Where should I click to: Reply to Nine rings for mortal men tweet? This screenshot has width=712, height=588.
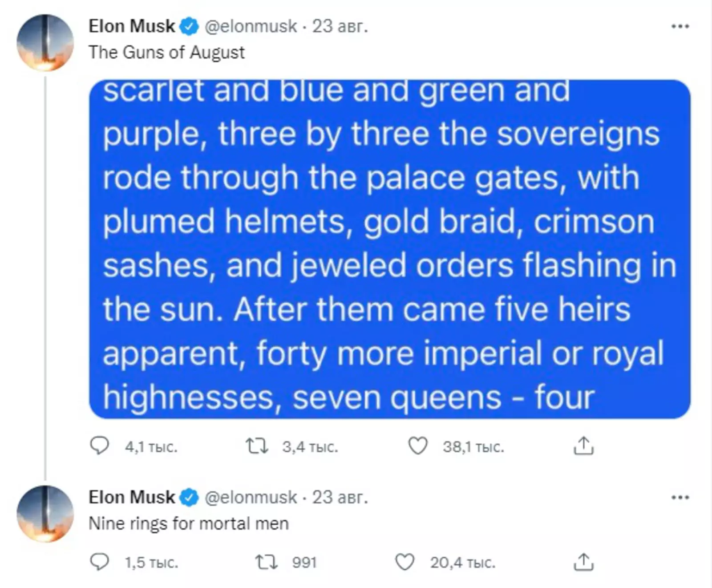pos(99,562)
